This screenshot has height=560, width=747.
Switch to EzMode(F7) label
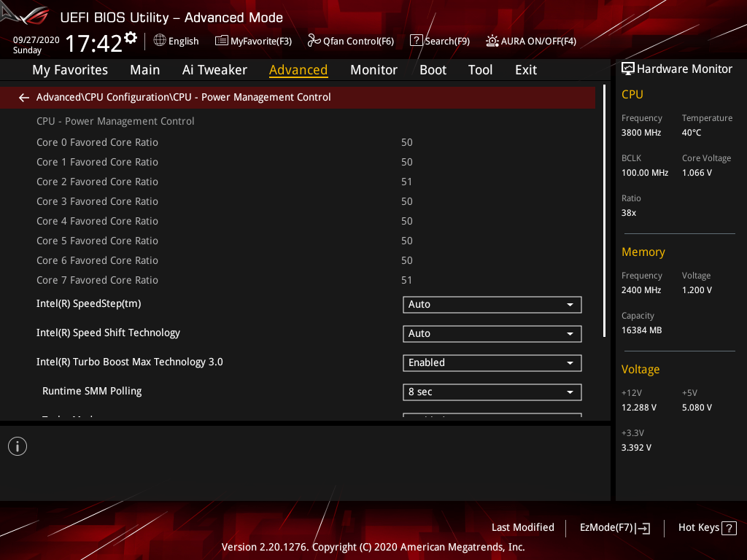coord(606,528)
